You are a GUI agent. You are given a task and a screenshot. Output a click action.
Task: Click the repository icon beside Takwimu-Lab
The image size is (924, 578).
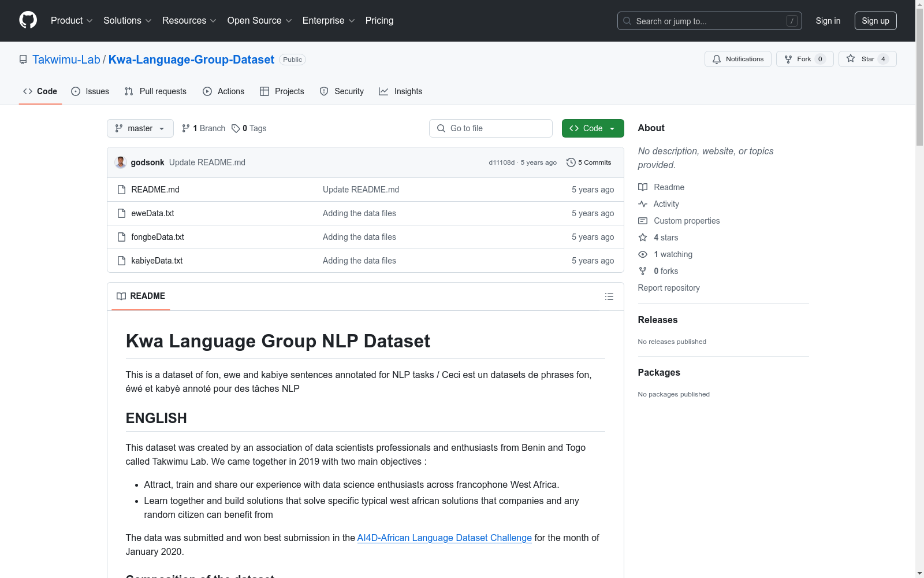[23, 60]
